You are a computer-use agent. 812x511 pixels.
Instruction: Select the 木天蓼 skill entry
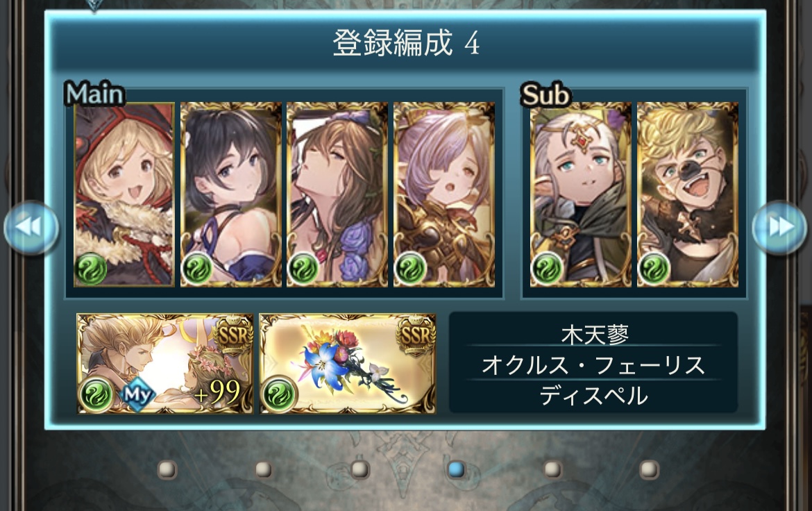pyautogui.click(x=594, y=334)
